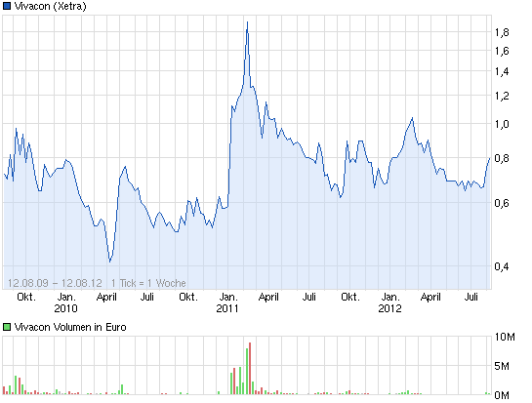Click the 2011 year label

pyautogui.click(x=227, y=308)
